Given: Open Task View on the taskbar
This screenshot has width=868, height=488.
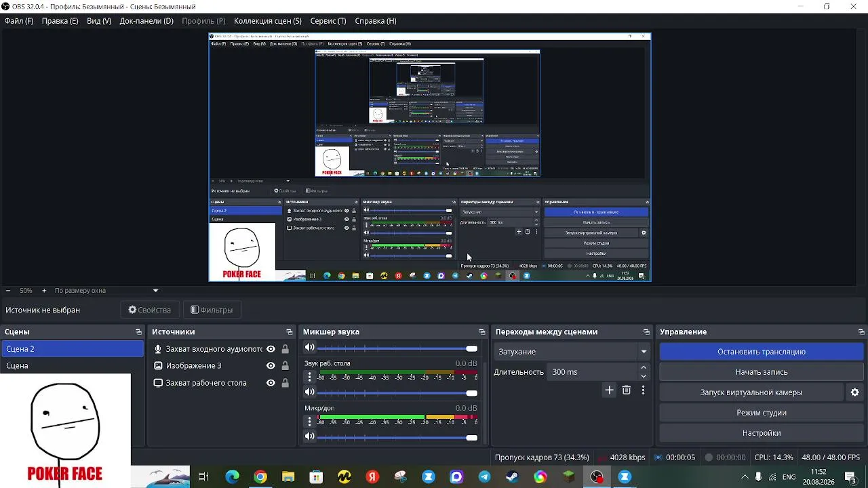Looking at the screenshot, I should tap(203, 477).
